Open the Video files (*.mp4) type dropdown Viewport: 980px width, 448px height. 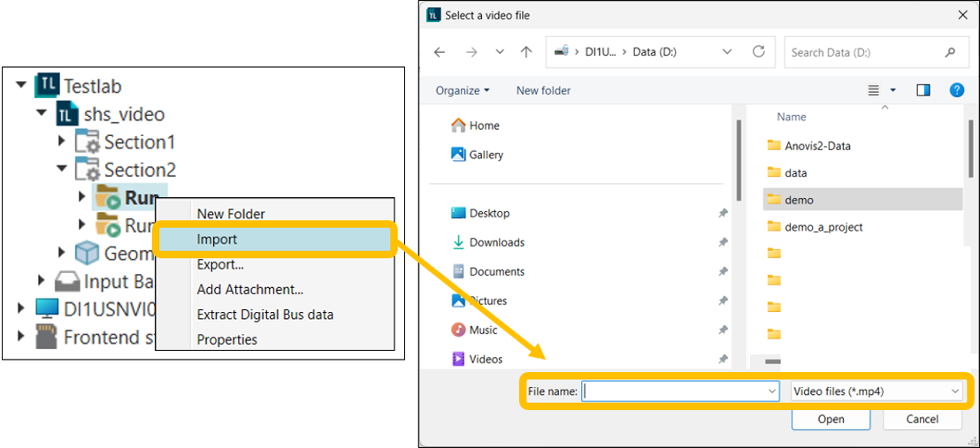point(876,391)
